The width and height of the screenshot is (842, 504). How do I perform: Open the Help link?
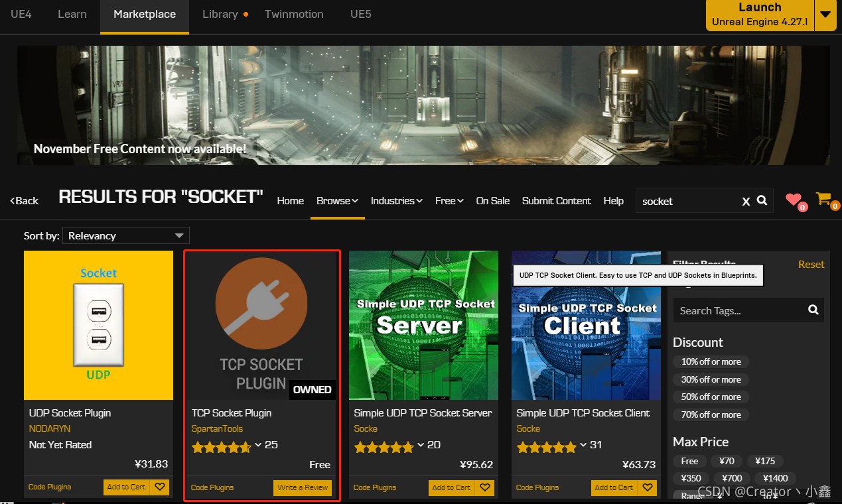pyautogui.click(x=613, y=200)
